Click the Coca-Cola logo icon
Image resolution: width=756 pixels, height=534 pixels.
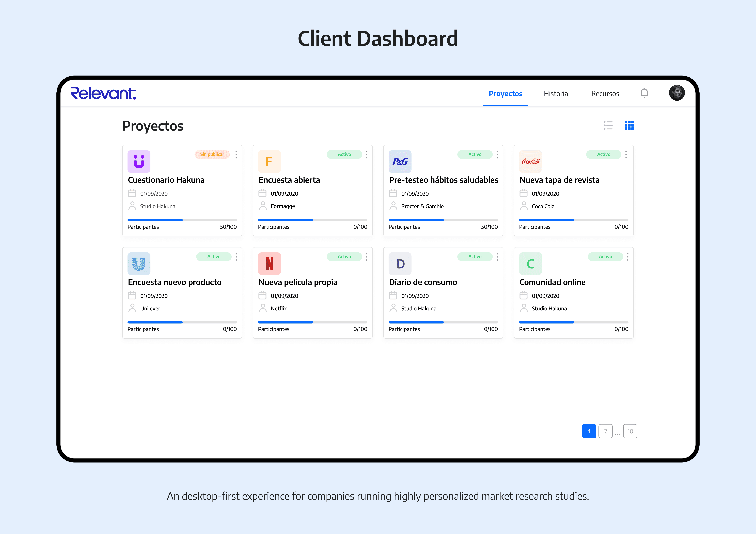tap(530, 162)
